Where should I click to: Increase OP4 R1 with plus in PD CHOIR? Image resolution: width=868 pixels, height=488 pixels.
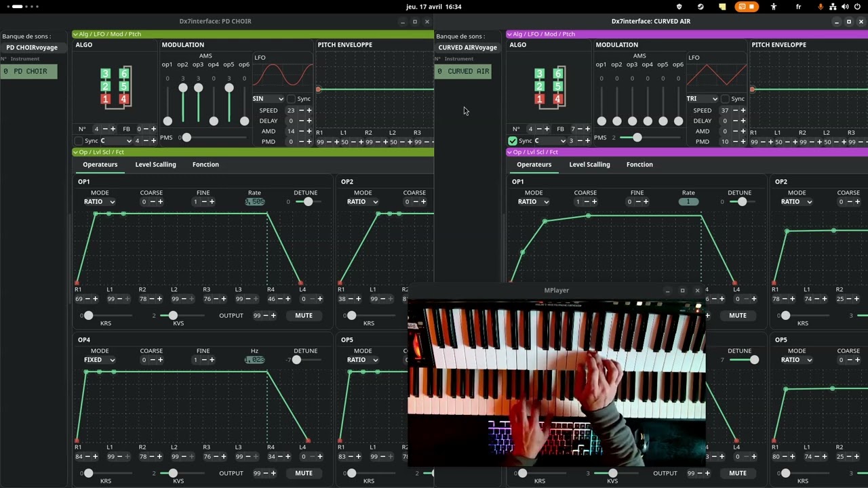point(95,457)
